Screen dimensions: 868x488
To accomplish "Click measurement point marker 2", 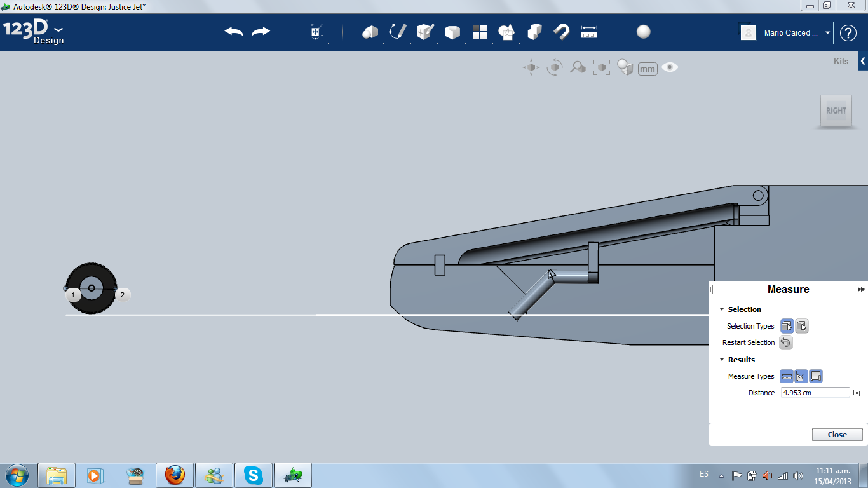I will point(123,295).
